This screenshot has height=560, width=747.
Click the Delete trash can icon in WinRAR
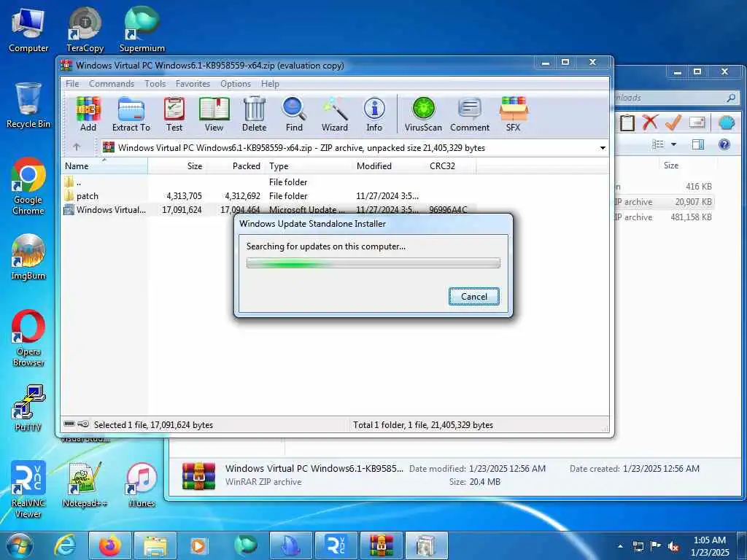[x=255, y=114]
